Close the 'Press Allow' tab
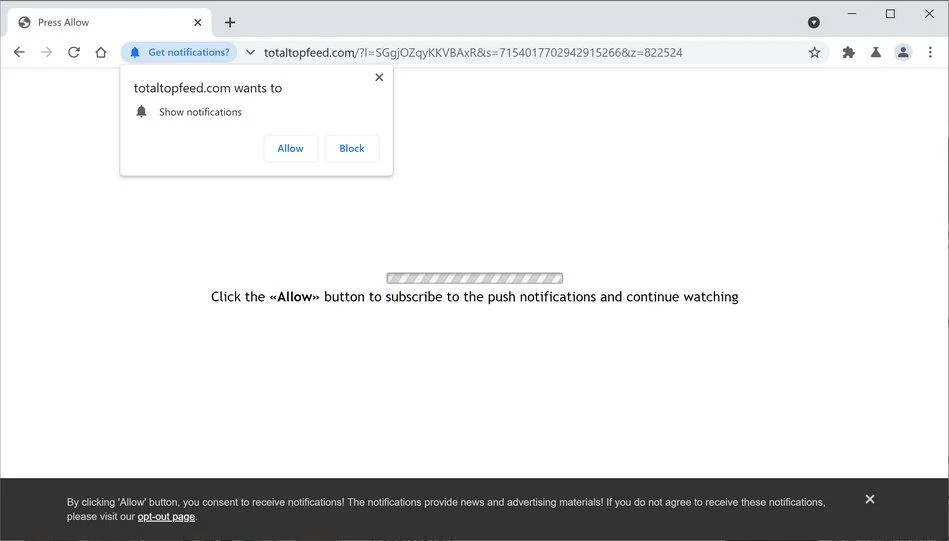Viewport: 949px width, 541px height. pyautogui.click(x=198, y=22)
